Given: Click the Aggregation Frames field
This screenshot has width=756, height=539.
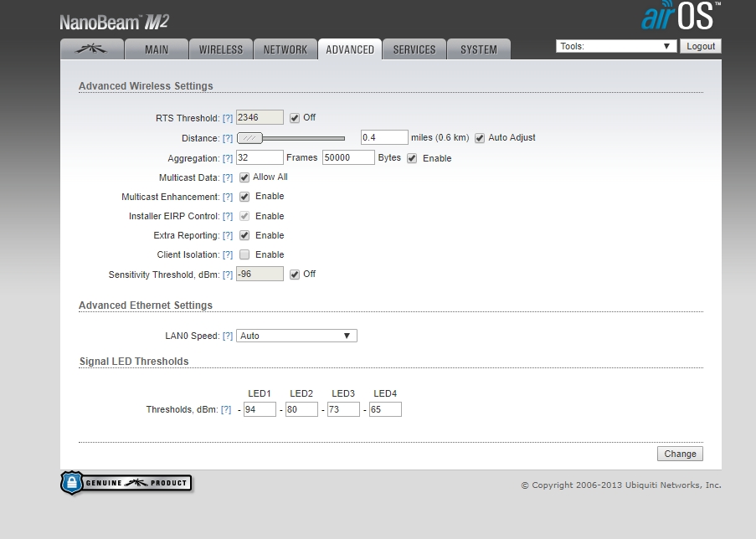Looking at the screenshot, I should point(260,157).
